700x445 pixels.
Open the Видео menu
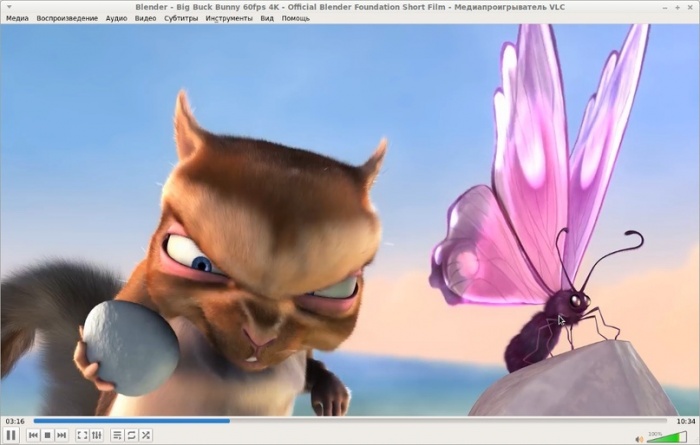(146, 18)
